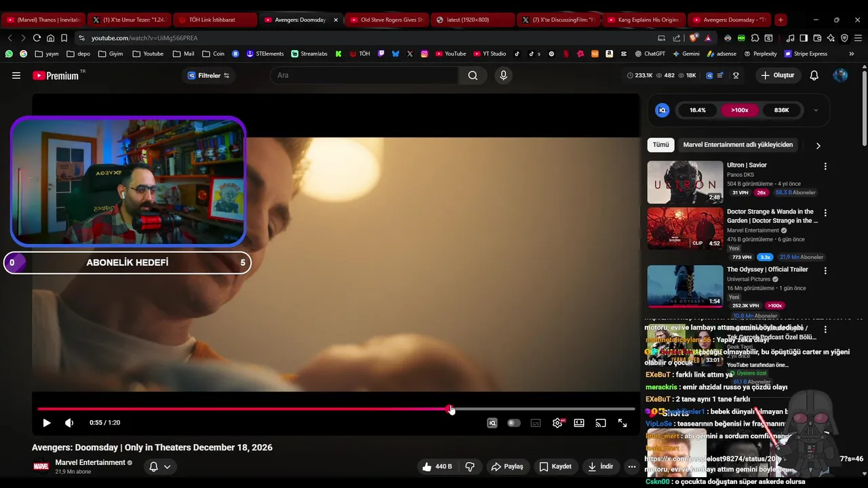Image resolution: width=868 pixels, height=488 pixels.
Task: Switch to theater mode icon
Action: [579, 423]
